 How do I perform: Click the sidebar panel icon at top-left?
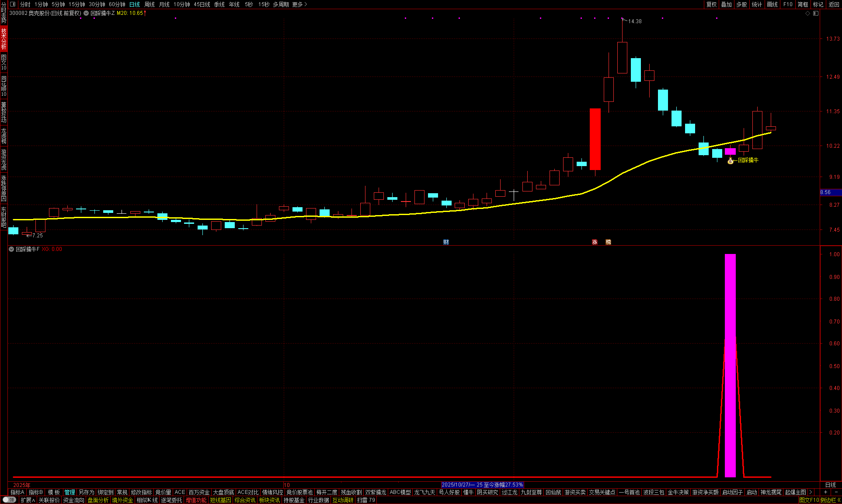13,4
